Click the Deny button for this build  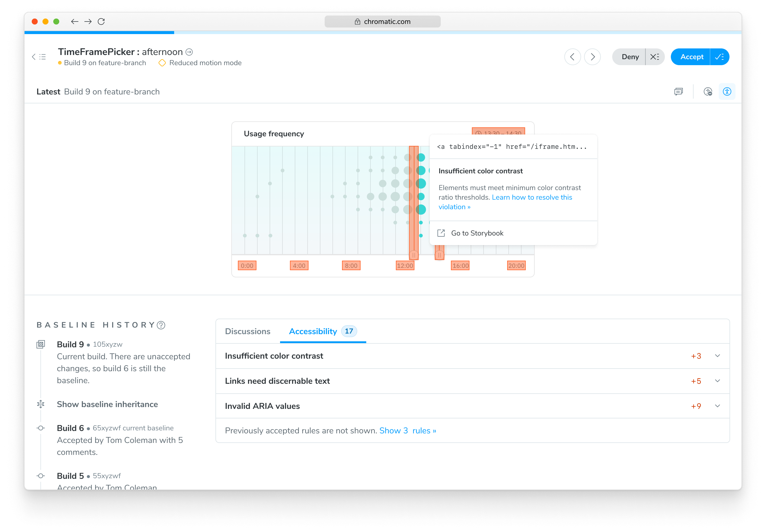coord(630,56)
